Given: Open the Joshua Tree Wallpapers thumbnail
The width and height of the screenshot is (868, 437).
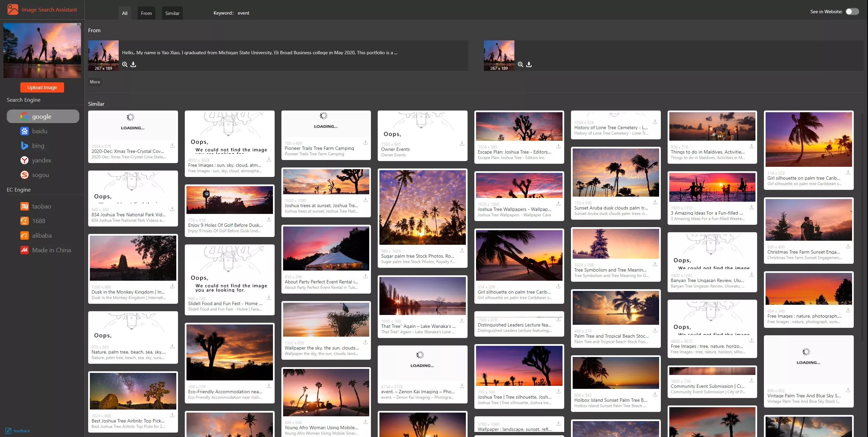Looking at the screenshot, I should click(519, 185).
